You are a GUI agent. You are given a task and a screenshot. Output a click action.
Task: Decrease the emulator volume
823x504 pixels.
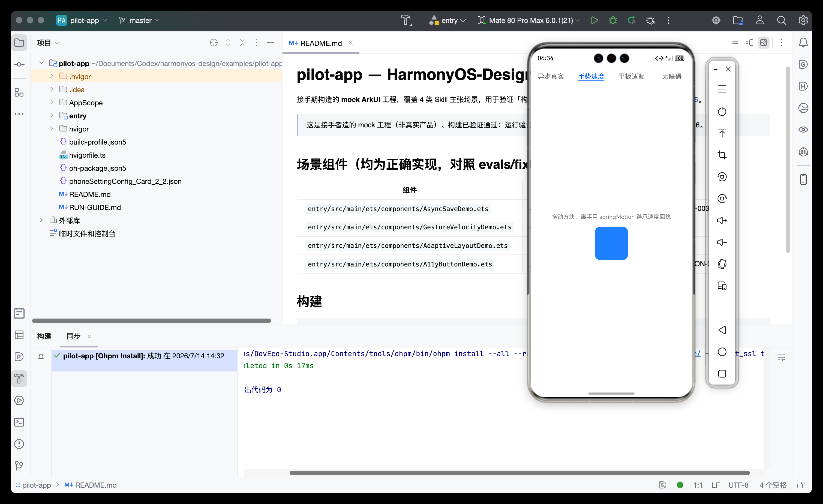[x=722, y=242]
